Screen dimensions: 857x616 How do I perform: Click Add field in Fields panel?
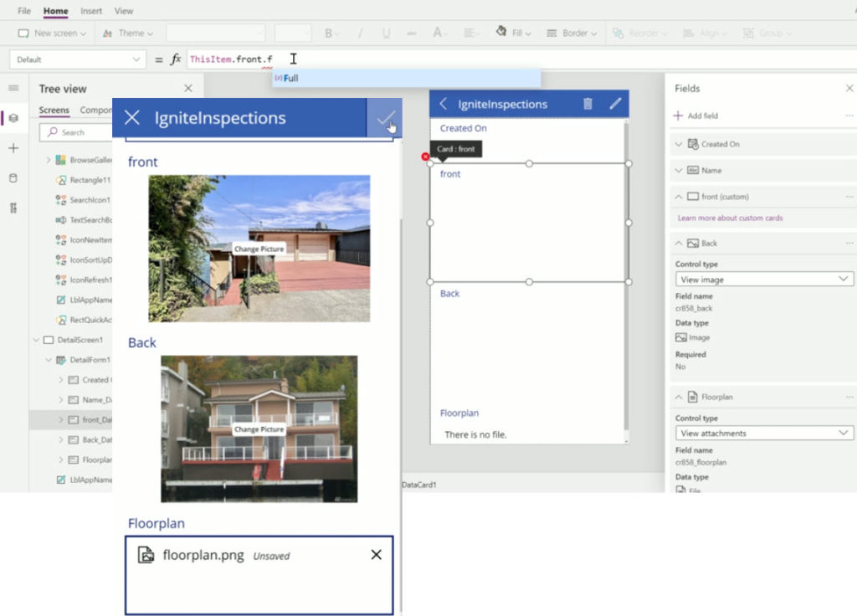tap(695, 116)
